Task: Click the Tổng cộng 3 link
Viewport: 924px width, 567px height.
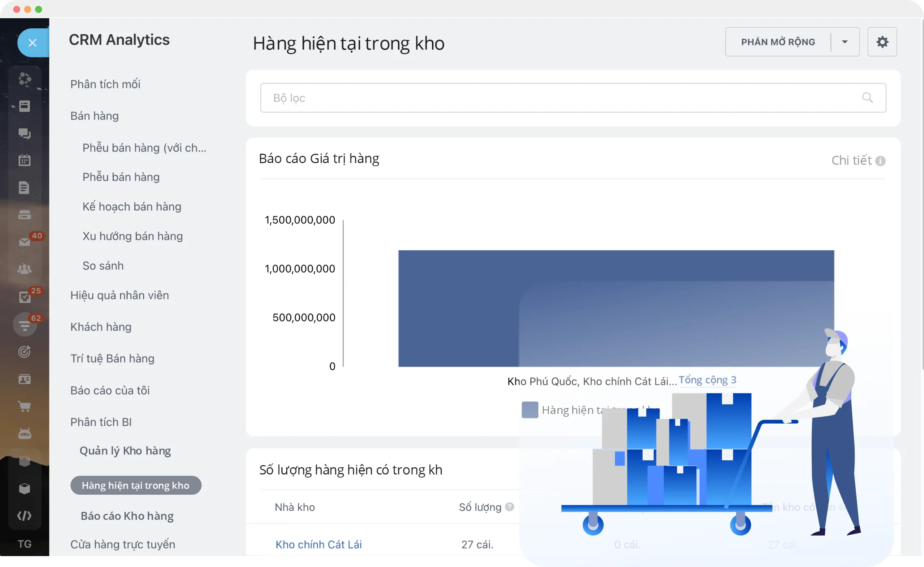Action: tap(707, 380)
